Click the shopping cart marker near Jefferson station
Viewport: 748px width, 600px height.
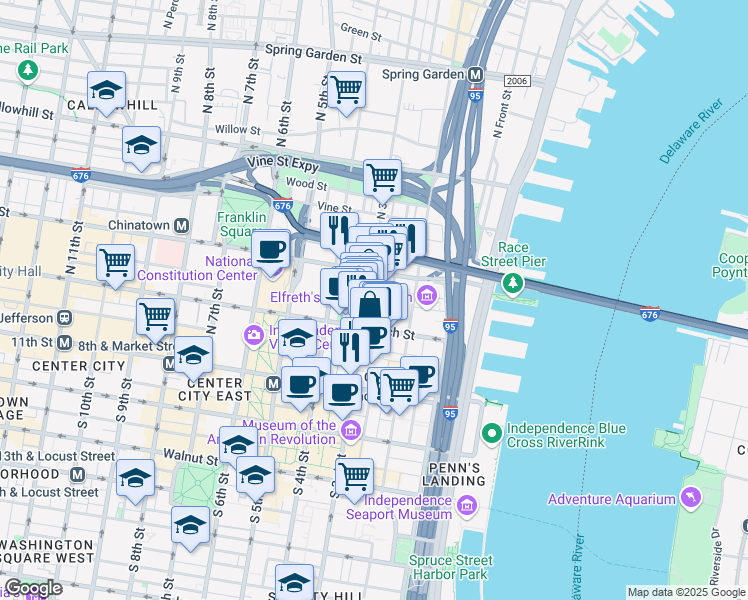coord(155,317)
